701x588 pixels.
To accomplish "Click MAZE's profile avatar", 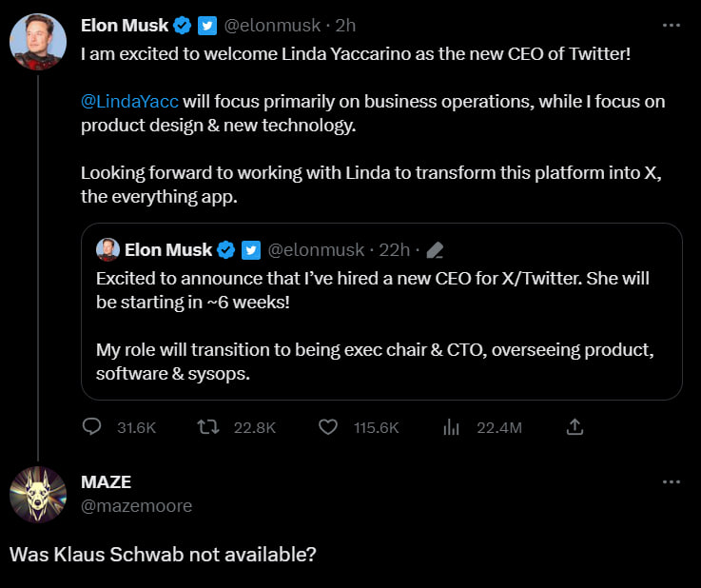I will click(38, 497).
